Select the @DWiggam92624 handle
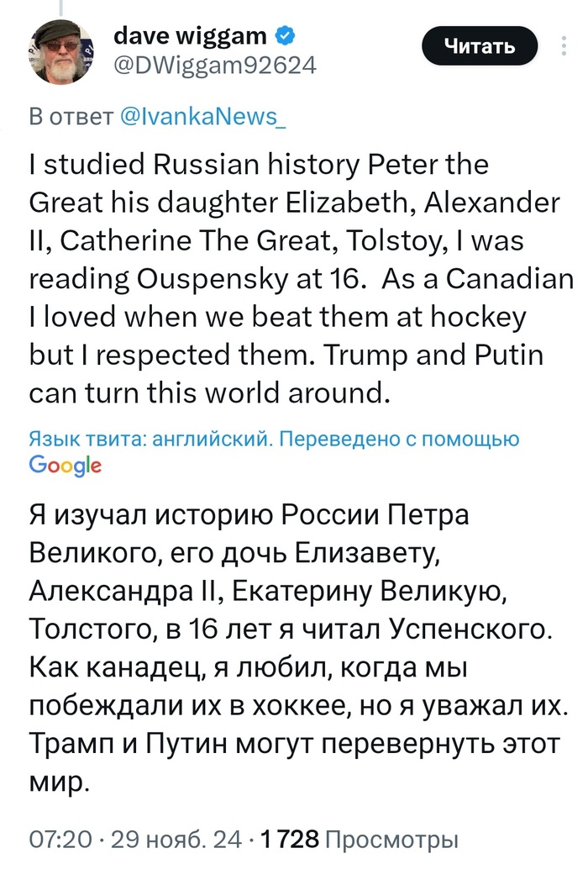 214,66
